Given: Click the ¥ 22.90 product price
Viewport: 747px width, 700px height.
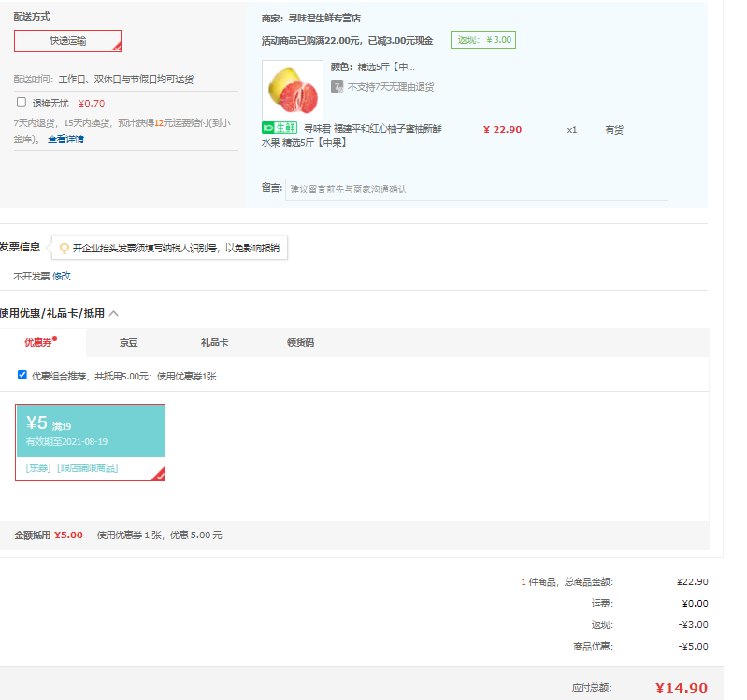Looking at the screenshot, I should (x=503, y=130).
